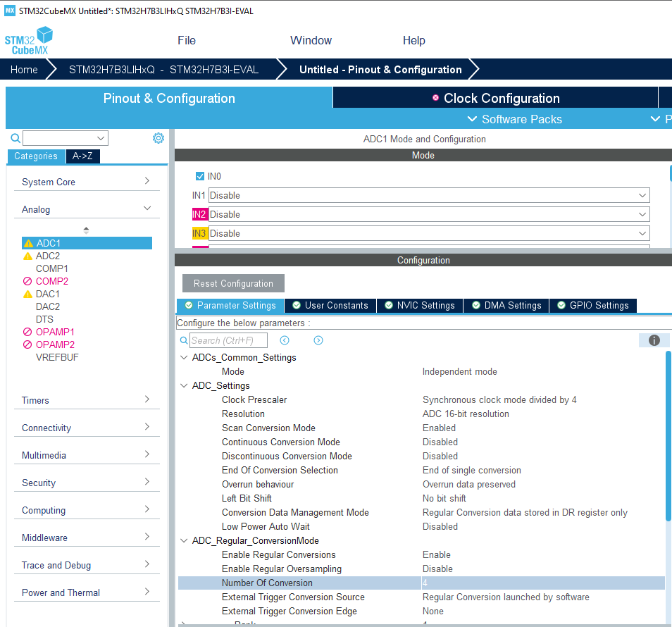The height and width of the screenshot is (627, 672).
Task: Switch to the A->Z tab
Action: [82, 156]
